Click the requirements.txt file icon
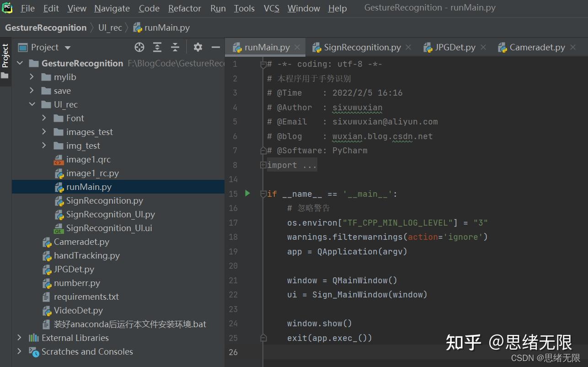The width and height of the screenshot is (588, 367). pyautogui.click(x=46, y=297)
